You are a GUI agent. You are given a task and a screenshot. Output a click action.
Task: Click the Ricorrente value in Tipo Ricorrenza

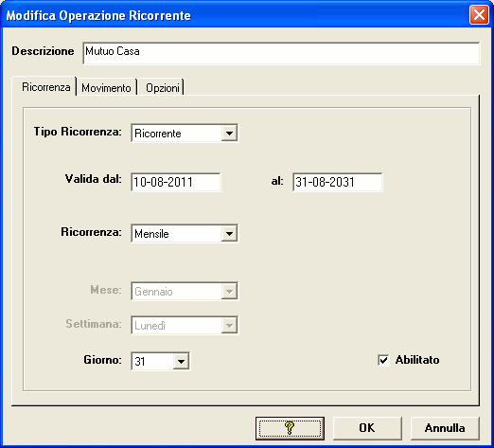tap(158, 134)
